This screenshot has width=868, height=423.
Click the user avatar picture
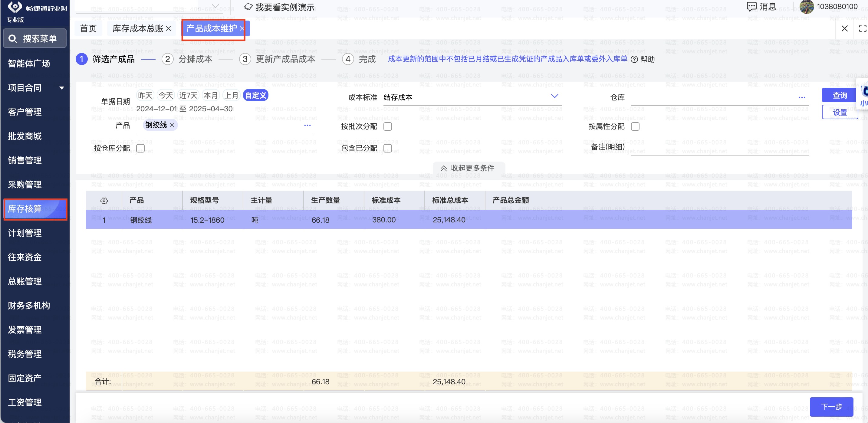[x=807, y=7]
